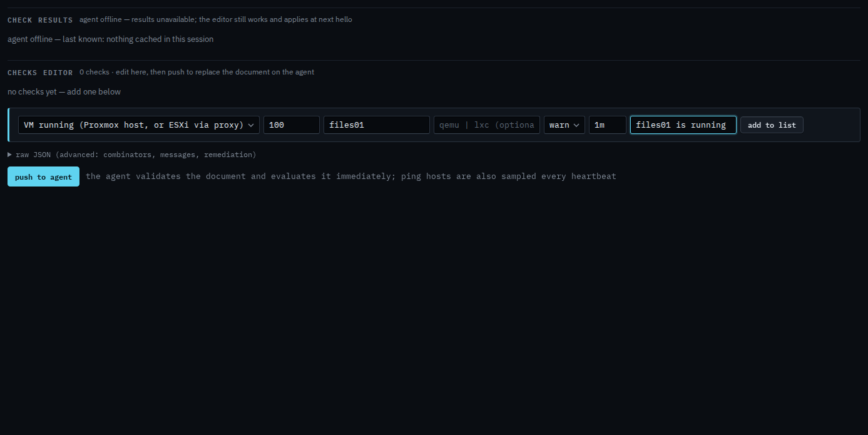Click the interval field showing 1m

pos(608,125)
